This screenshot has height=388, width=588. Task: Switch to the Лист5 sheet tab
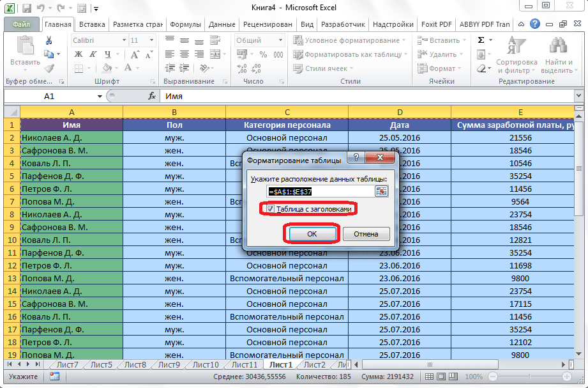[101, 365]
